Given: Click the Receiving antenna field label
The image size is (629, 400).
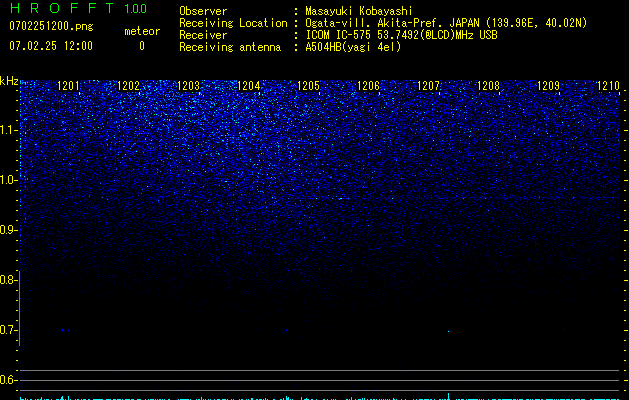Looking at the screenshot, I should [x=230, y=47].
